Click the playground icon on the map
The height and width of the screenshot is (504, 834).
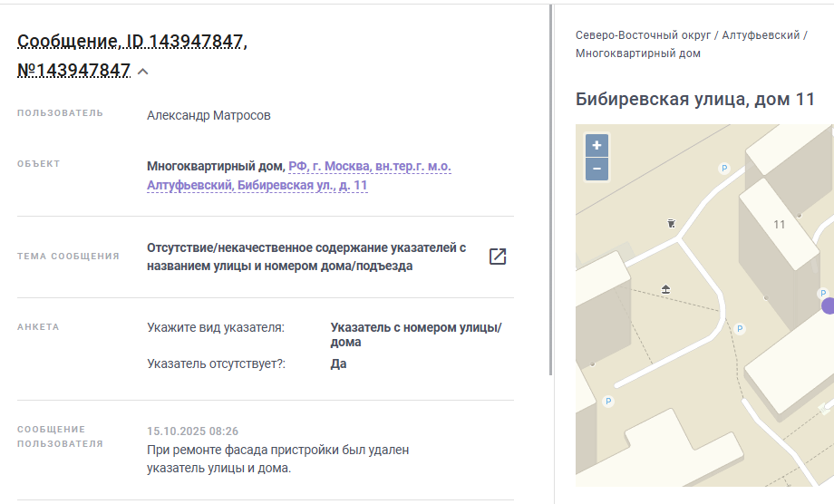[666, 289]
